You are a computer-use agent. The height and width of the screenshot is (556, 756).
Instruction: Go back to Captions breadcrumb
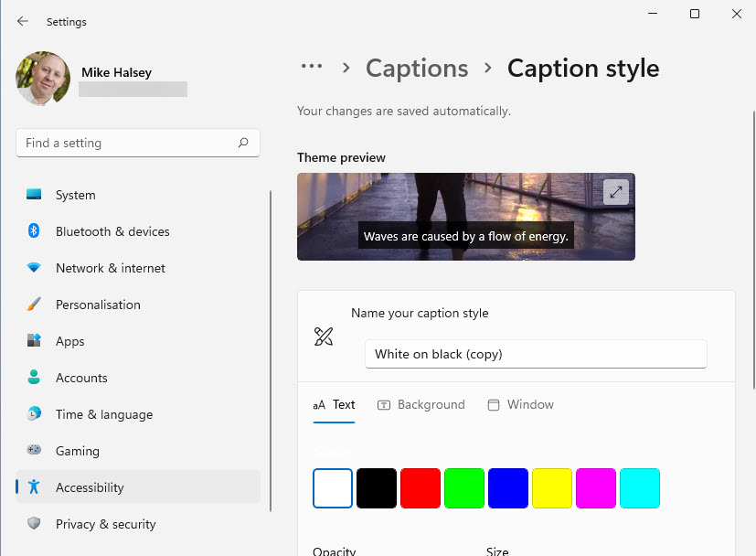pyautogui.click(x=417, y=69)
